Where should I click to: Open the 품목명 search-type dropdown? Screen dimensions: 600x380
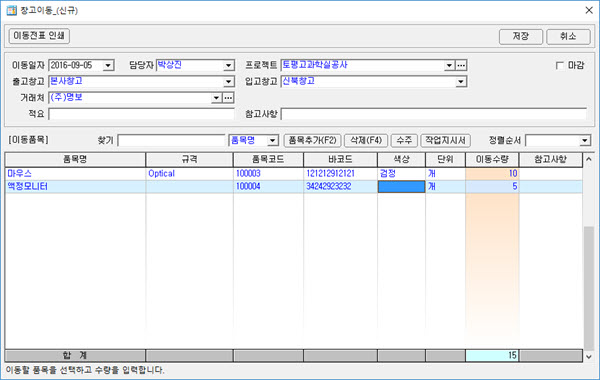[x=272, y=140]
